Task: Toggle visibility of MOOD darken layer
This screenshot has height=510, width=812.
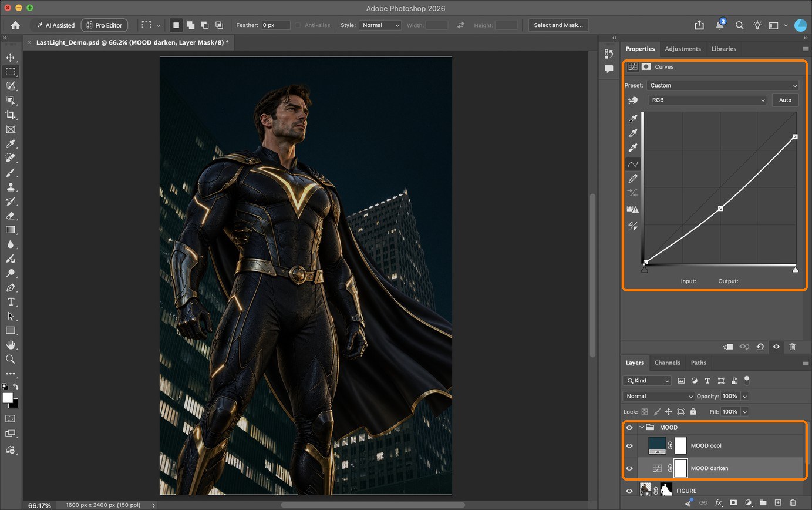Action: (x=629, y=468)
